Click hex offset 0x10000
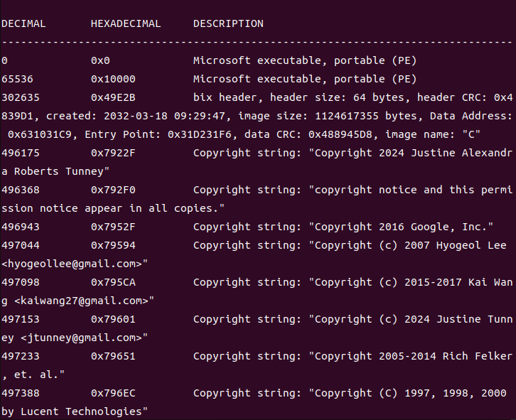This screenshot has width=516, height=420. pyautogui.click(x=114, y=79)
